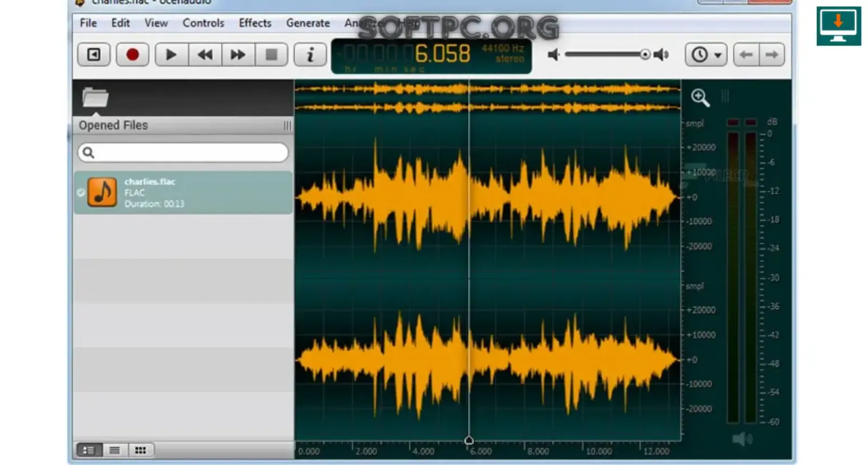Viewport: 868px width, 465px height.
Task: Click the 44100 Hz stereo format label
Action: 503,54
